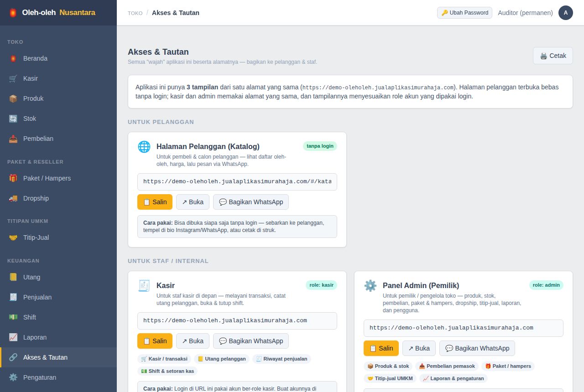
Task: Open the Pengaturan menu item
Action: [x=58, y=377]
